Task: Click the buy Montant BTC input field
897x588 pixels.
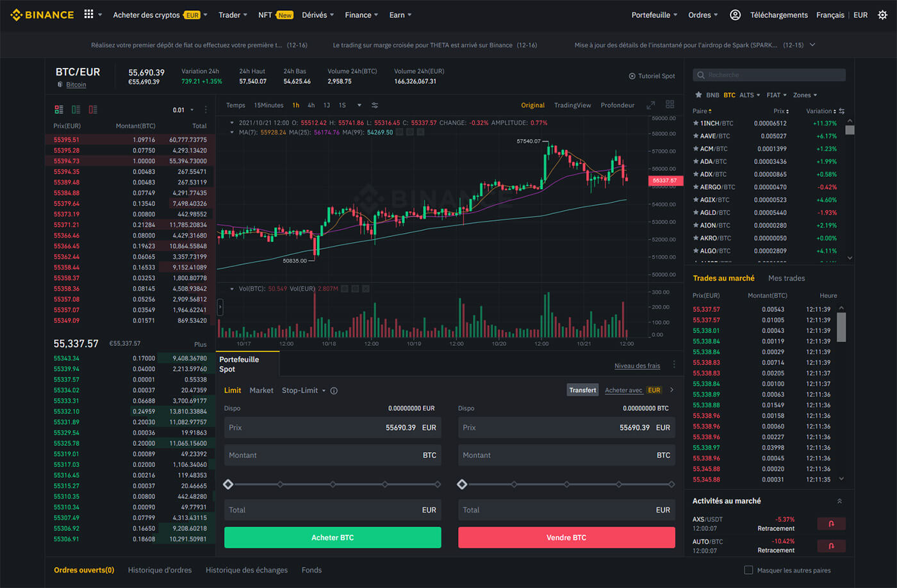Action: (x=333, y=455)
